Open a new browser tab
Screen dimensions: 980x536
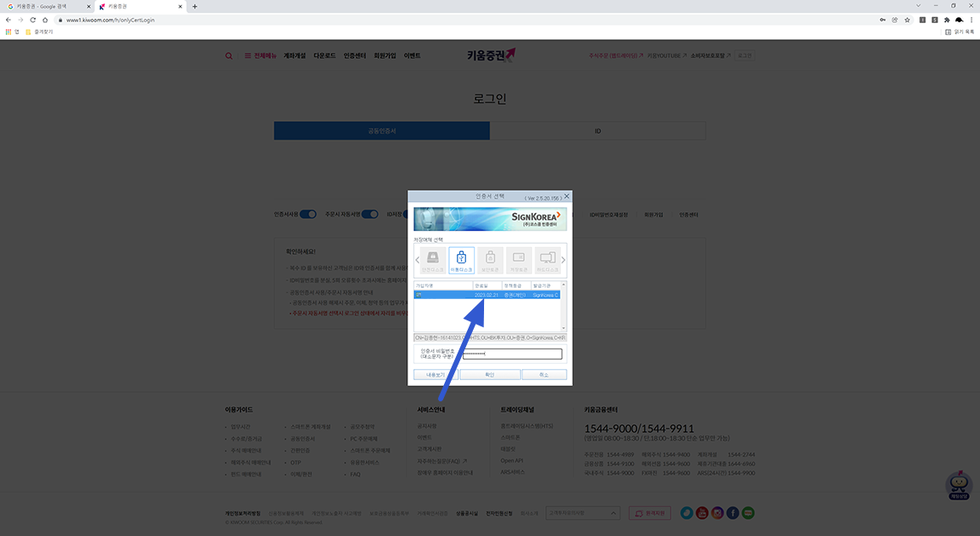point(194,6)
